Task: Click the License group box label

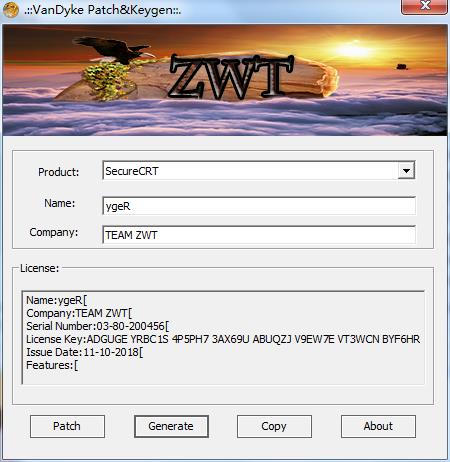Action: point(39,268)
